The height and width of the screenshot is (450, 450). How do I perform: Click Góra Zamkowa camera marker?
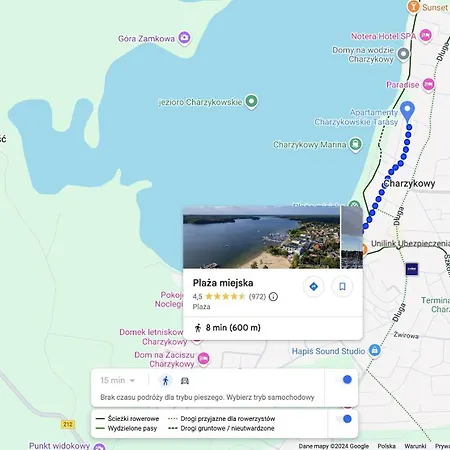184,38
